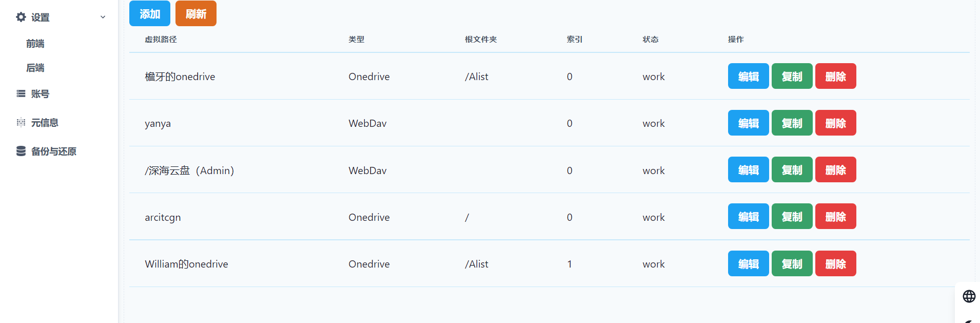Click the Onedrive type in 檐牙的onedrive row

pyautogui.click(x=369, y=77)
